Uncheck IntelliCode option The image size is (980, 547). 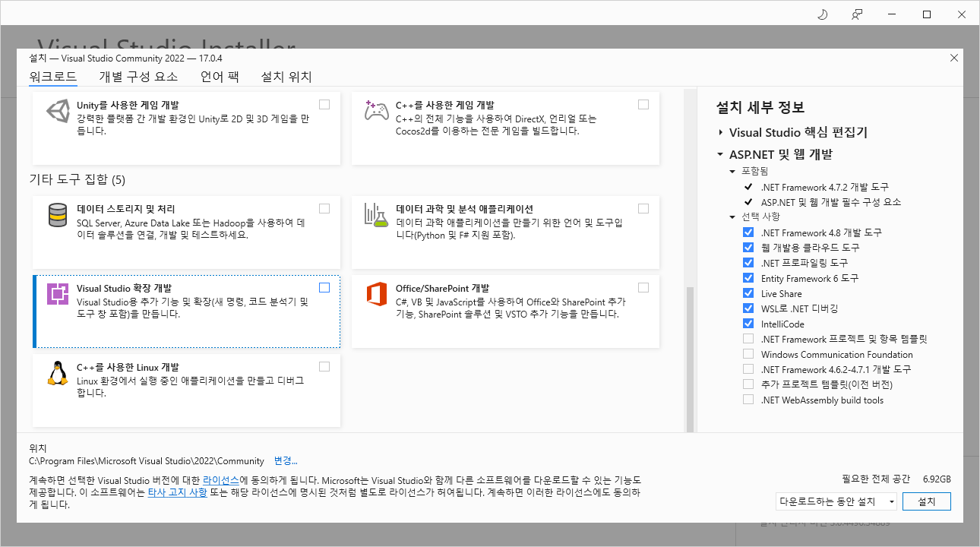coord(748,324)
